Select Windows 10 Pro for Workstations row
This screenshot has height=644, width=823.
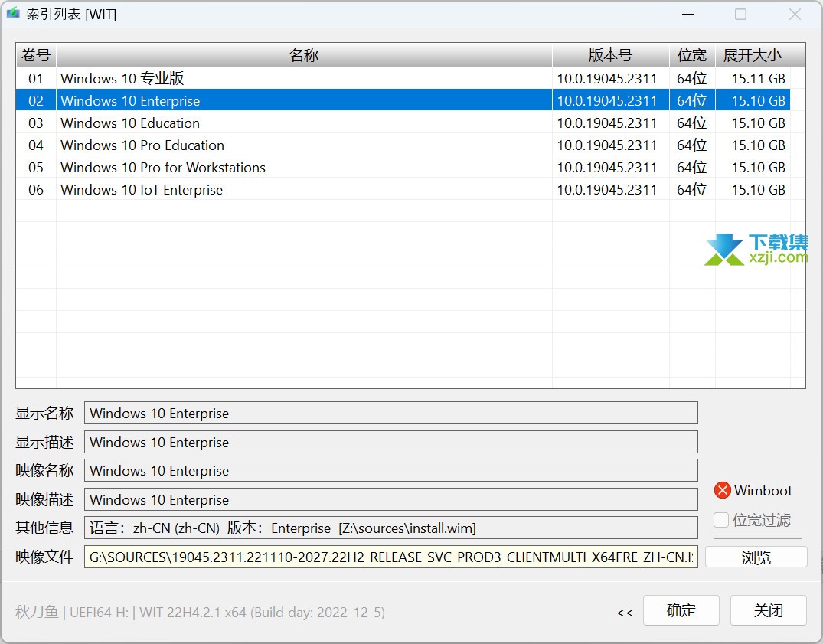[403, 167]
